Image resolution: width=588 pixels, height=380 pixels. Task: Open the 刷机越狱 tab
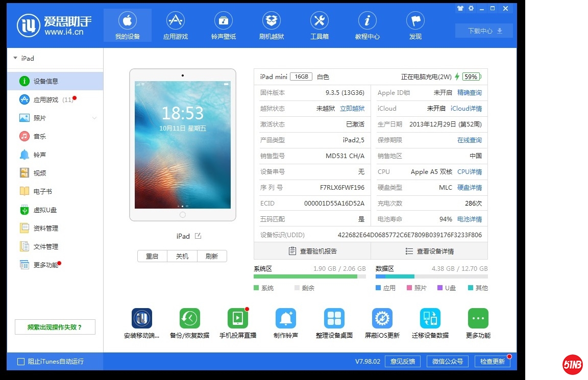pos(272,25)
